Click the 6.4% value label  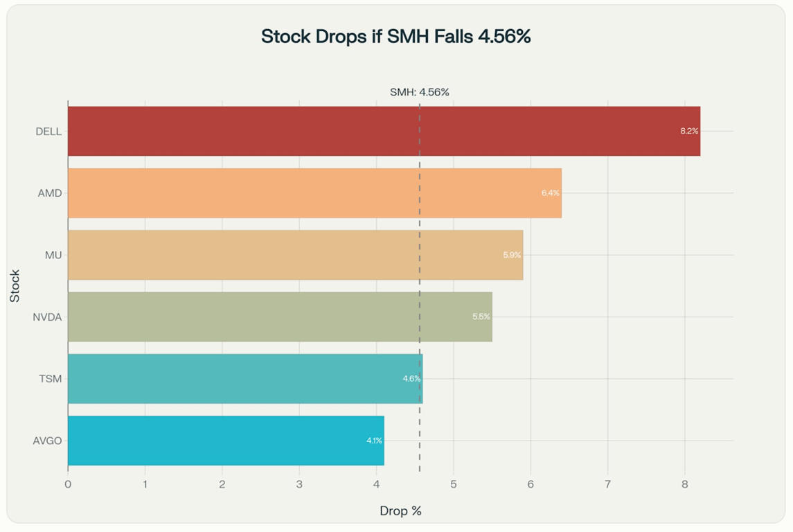(x=551, y=193)
